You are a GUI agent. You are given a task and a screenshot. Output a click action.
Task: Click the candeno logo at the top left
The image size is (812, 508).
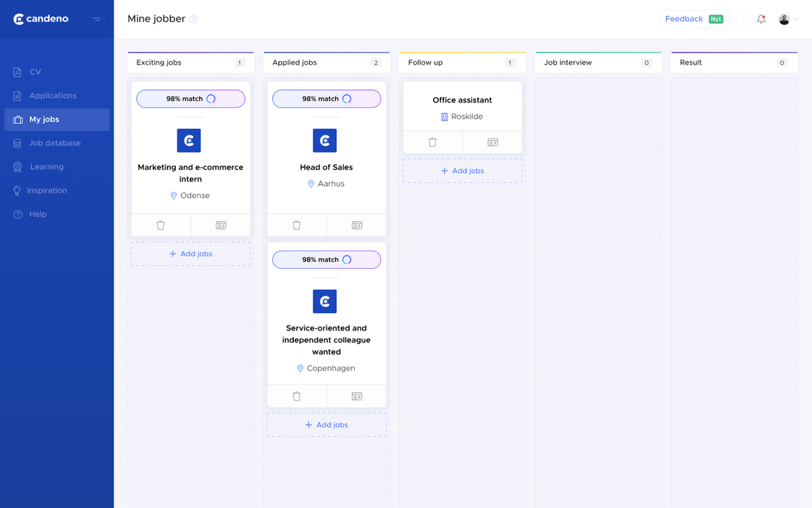pyautogui.click(x=40, y=19)
